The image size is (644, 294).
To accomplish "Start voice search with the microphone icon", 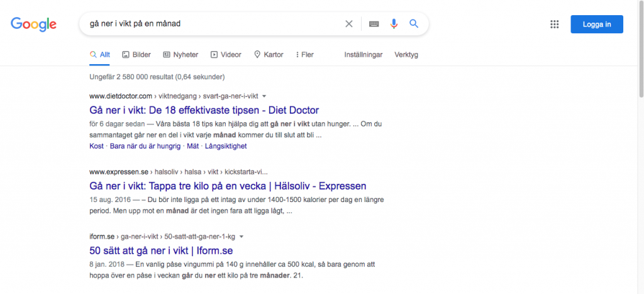I will 394,24.
